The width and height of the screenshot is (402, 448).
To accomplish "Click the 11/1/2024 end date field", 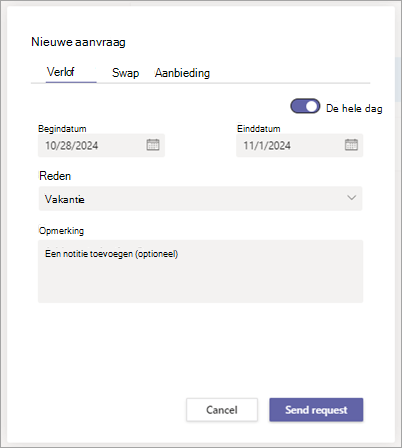I will point(299,145).
